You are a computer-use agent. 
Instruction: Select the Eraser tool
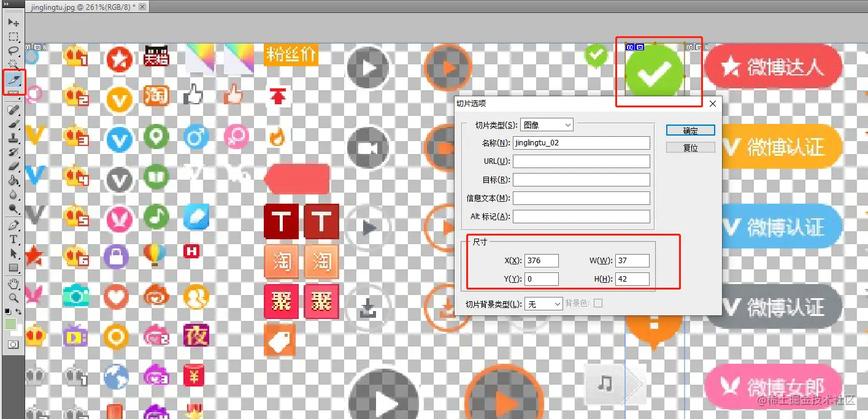13,166
